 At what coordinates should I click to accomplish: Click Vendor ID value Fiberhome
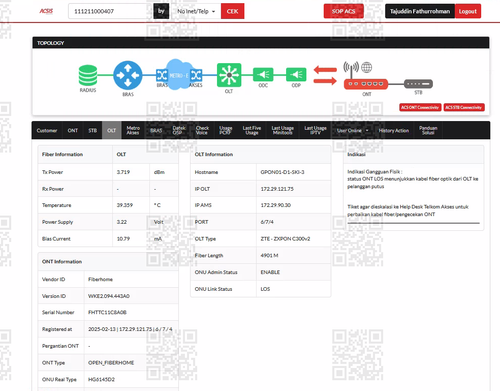[x=100, y=279]
